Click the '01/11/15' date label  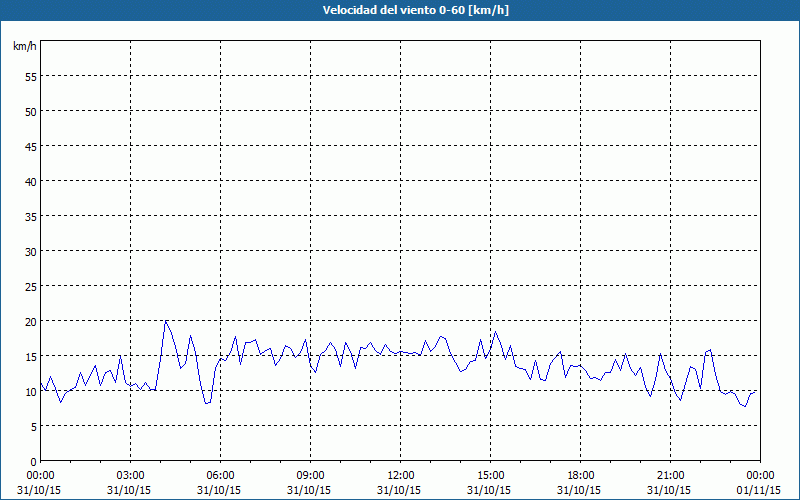(x=759, y=490)
